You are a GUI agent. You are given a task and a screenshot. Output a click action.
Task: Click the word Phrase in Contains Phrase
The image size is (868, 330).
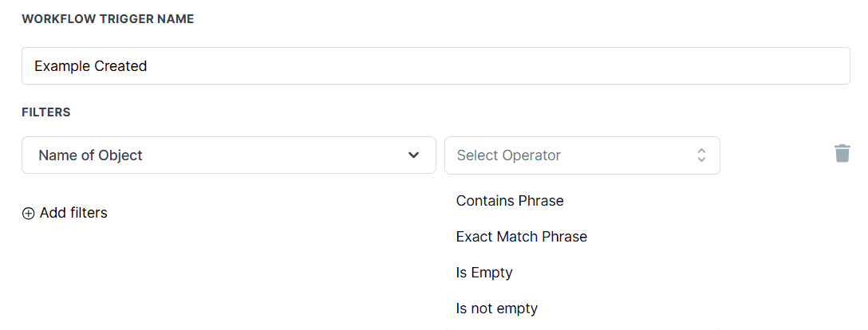pyautogui.click(x=541, y=201)
